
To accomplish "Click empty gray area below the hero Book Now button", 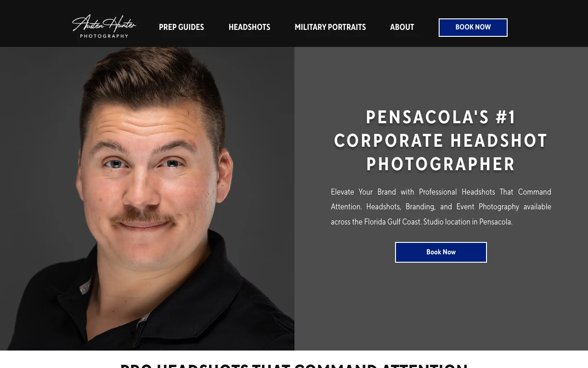I will [441, 308].
